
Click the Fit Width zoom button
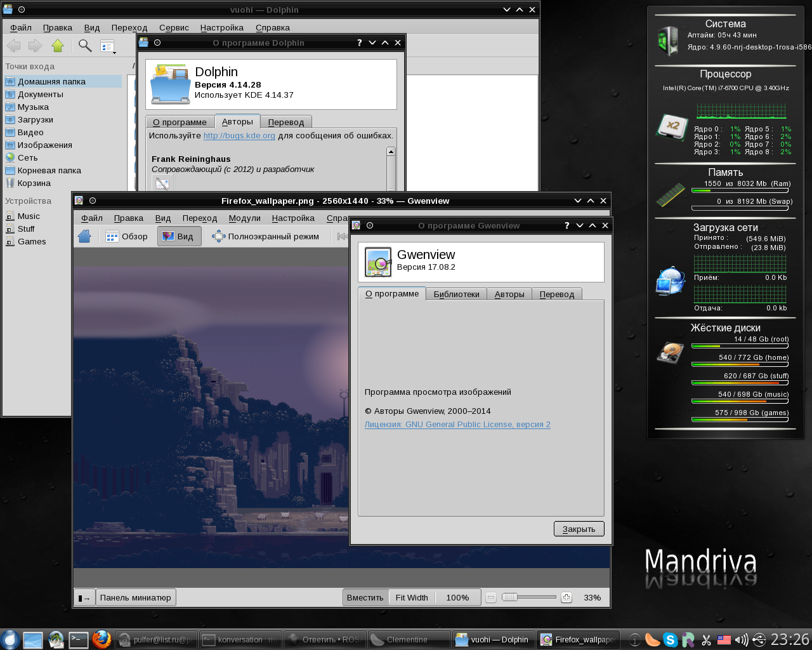412,597
